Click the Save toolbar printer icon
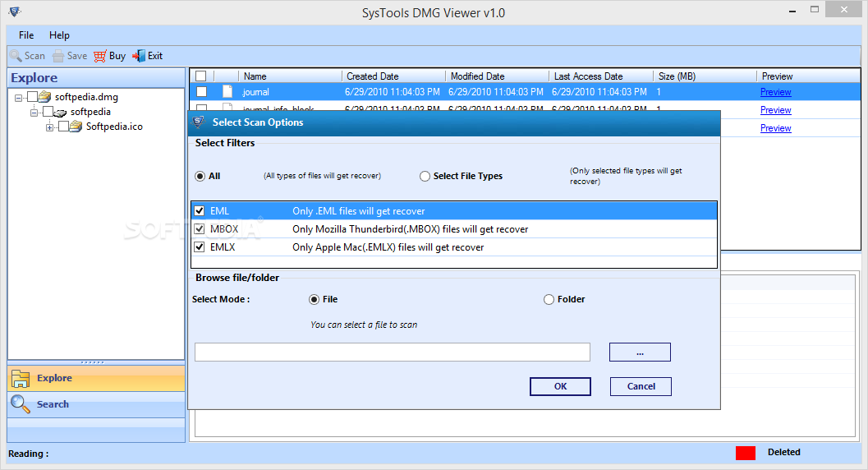 pyautogui.click(x=58, y=56)
